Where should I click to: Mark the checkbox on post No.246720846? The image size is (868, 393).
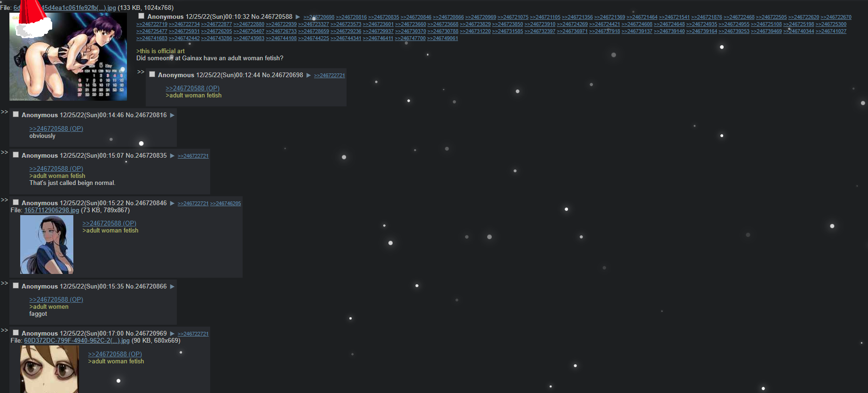[16, 202]
